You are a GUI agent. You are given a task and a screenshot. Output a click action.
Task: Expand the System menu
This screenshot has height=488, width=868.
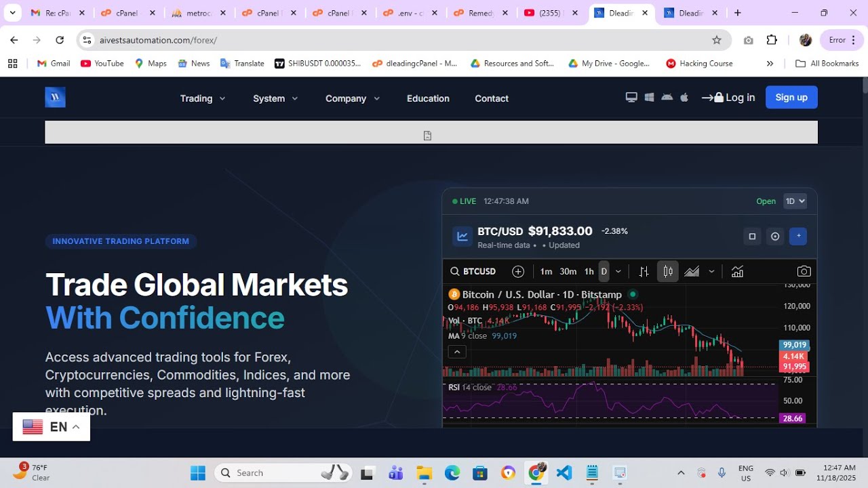[275, 98]
